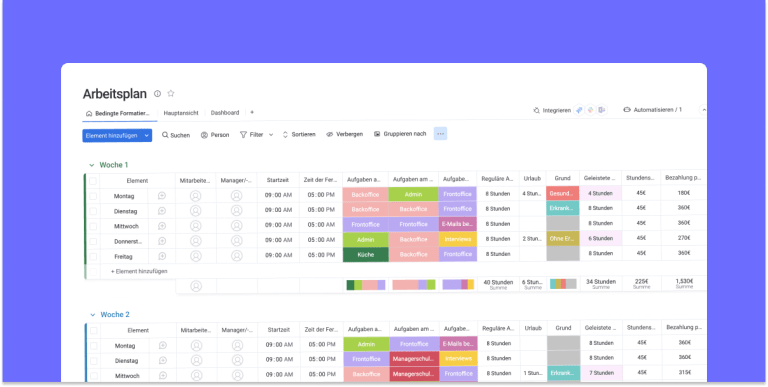Assign Mitarbeiter avatar in Woche 1 Montag

(195, 196)
